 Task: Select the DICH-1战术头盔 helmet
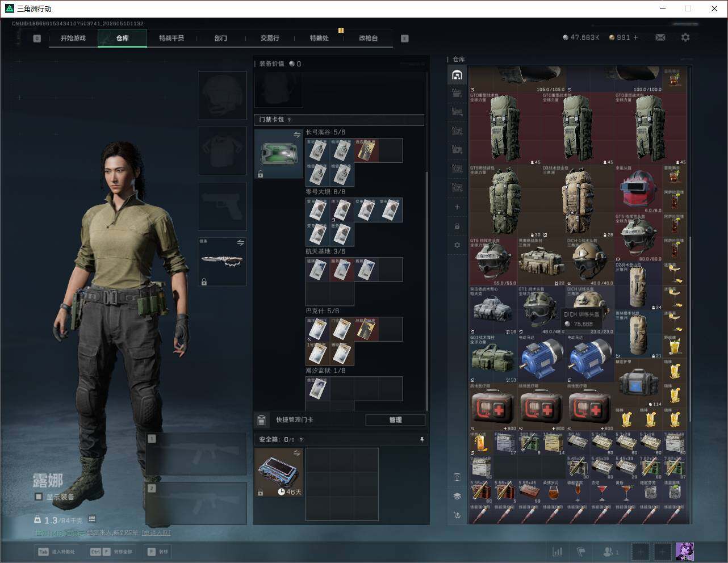(590, 262)
